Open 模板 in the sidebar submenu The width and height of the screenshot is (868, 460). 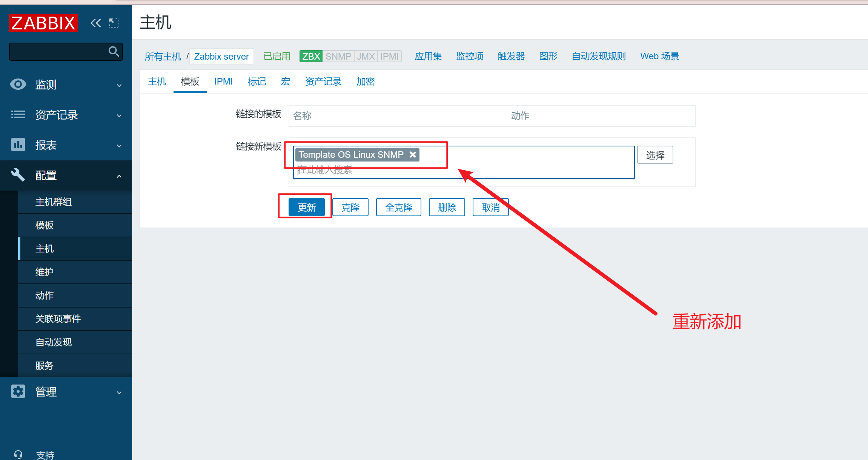point(75,225)
